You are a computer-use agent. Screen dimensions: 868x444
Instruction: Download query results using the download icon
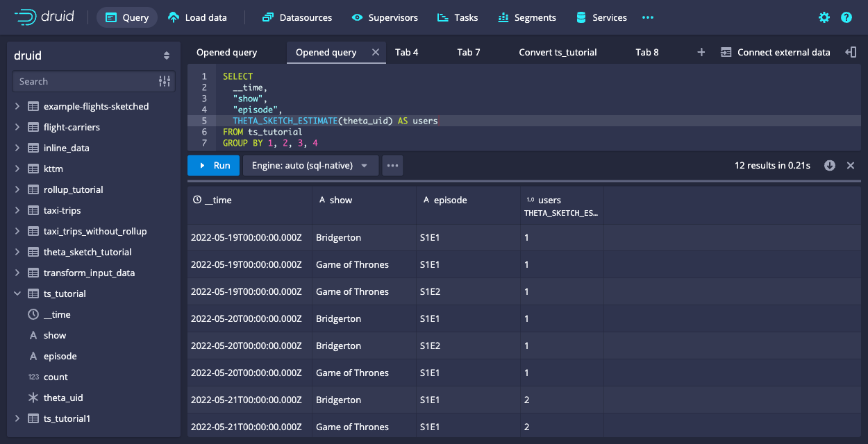click(830, 165)
